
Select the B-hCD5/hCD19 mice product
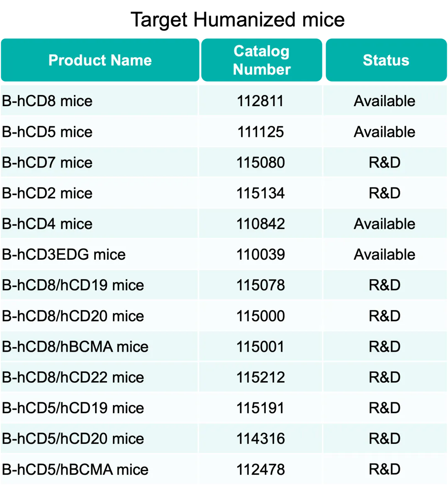click(x=73, y=408)
